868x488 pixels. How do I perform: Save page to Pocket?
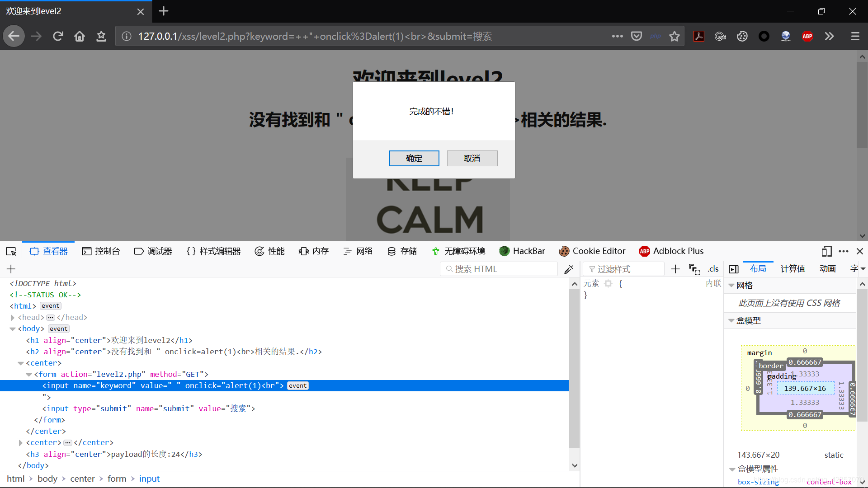(x=637, y=36)
